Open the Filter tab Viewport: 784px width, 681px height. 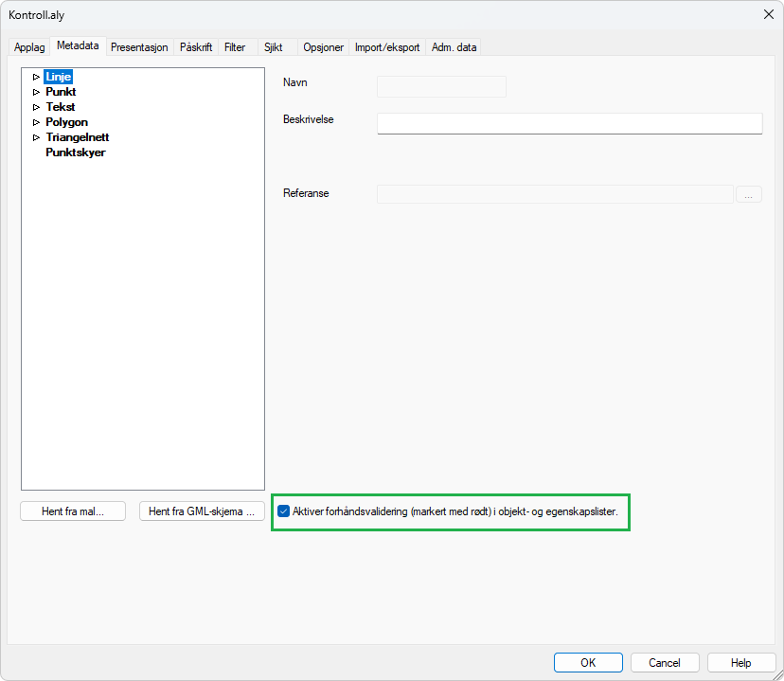pyautogui.click(x=235, y=47)
